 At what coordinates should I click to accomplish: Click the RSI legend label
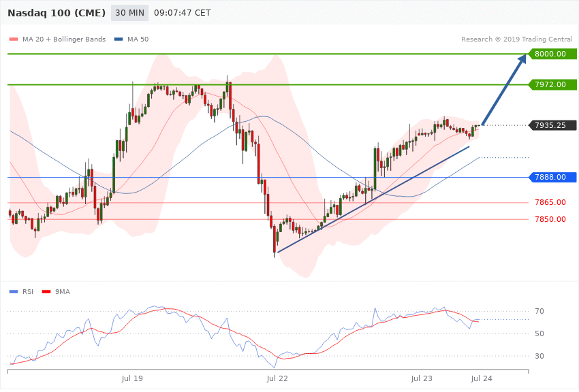pos(28,292)
